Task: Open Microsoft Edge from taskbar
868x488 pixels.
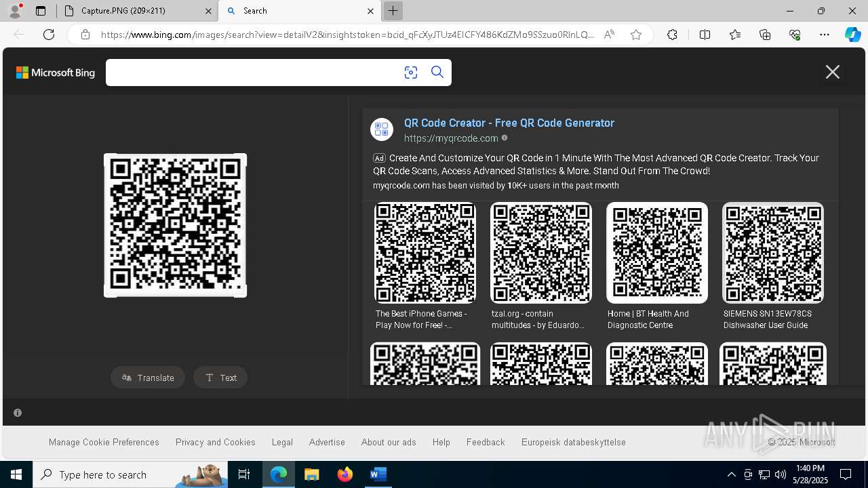Action: tap(279, 474)
